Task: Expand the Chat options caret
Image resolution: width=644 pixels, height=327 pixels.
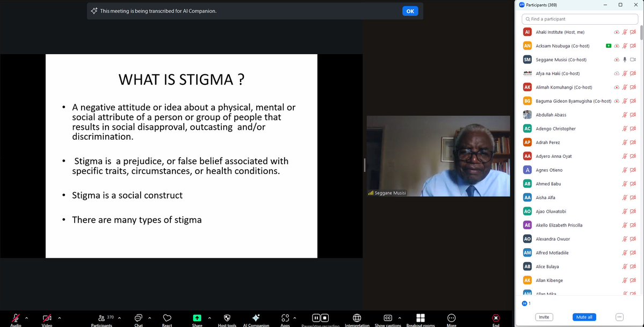Action: [149, 318]
